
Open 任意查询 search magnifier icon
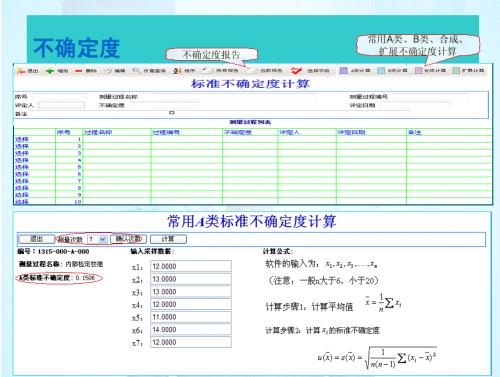click(136, 71)
